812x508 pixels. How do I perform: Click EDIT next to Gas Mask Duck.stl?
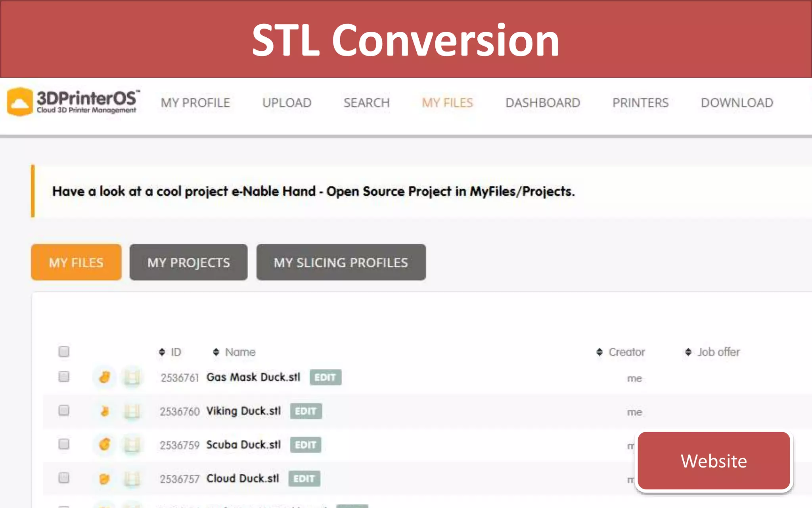(x=326, y=377)
